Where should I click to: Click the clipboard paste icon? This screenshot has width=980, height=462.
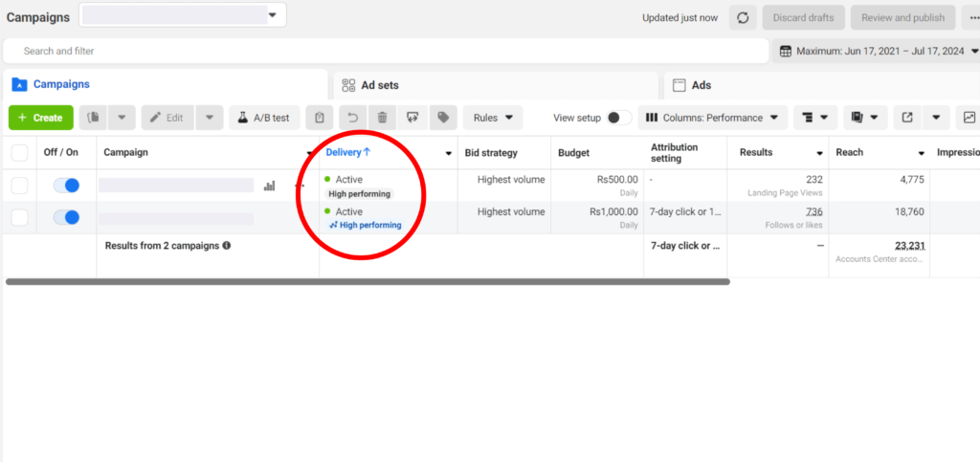point(320,118)
